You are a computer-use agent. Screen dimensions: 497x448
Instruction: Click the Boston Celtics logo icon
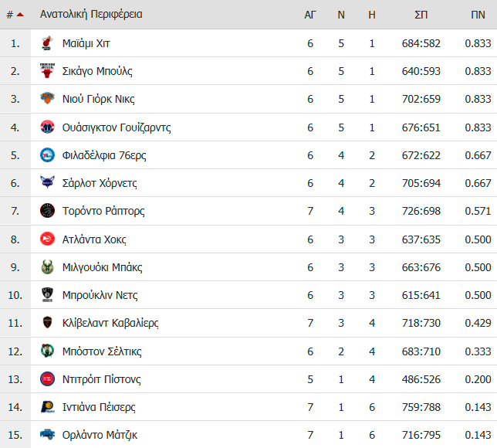pyautogui.click(x=47, y=351)
